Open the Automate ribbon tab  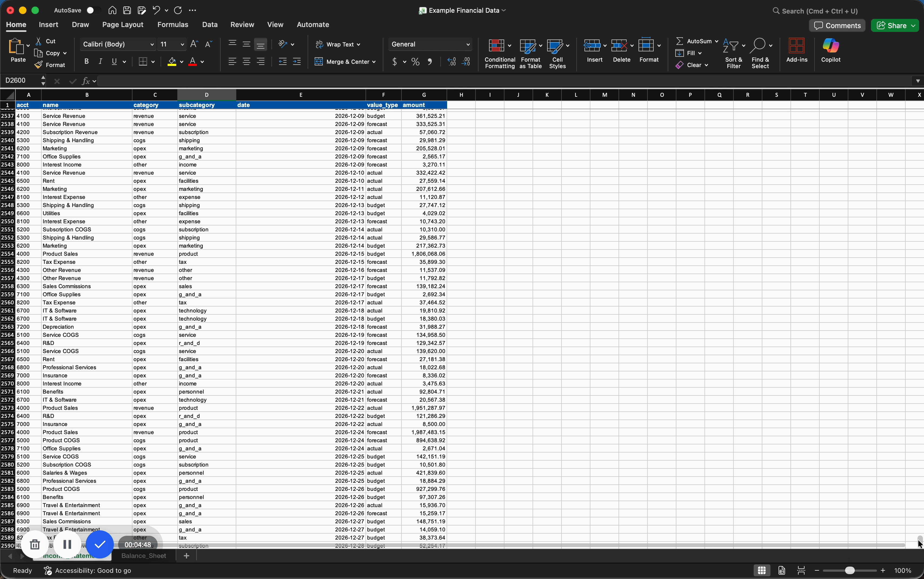coord(313,25)
